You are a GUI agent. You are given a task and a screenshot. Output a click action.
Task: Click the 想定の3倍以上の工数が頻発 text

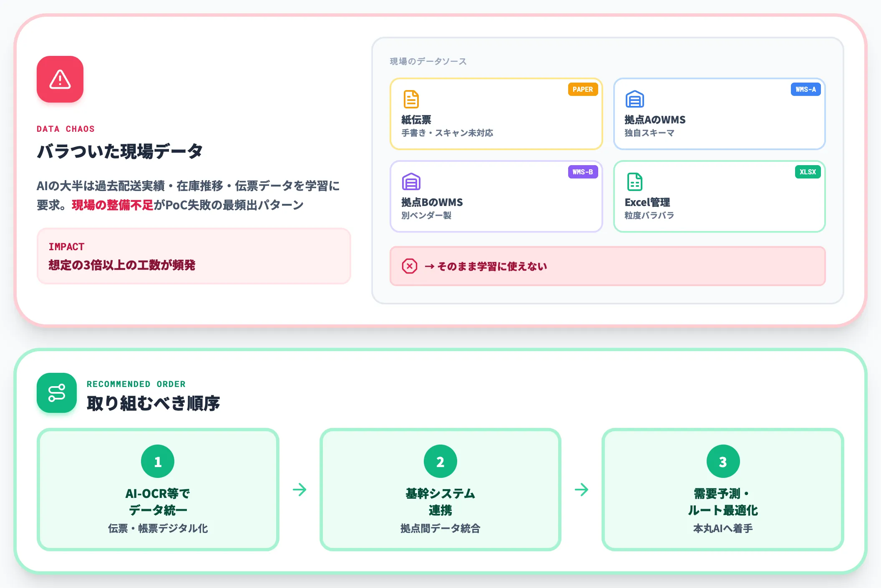pos(122,265)
